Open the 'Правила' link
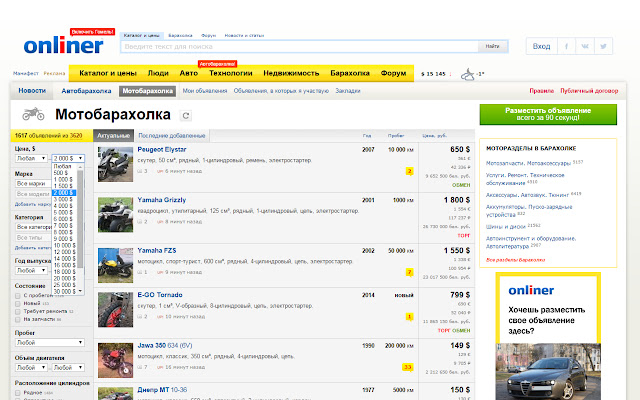This screenshot has height=400, width=640. [542, 91]
